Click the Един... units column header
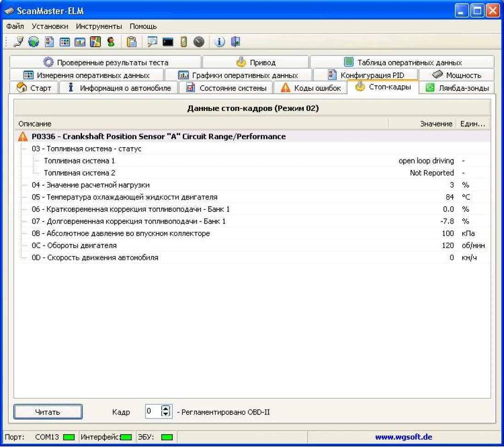The width and height of the screenshot is (504, 447). pyautogui.click(x=472, y=124)
